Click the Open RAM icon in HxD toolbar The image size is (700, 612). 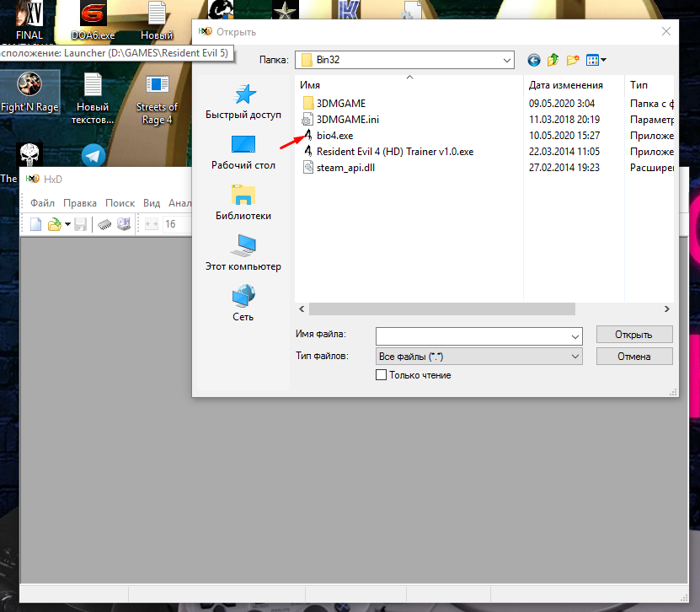point(104,224)
